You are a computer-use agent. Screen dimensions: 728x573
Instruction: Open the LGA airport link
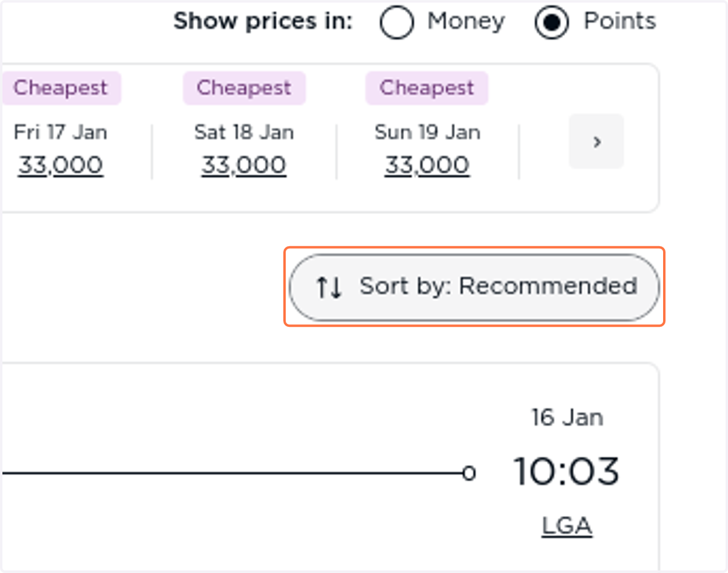click(x=567, y=526)
